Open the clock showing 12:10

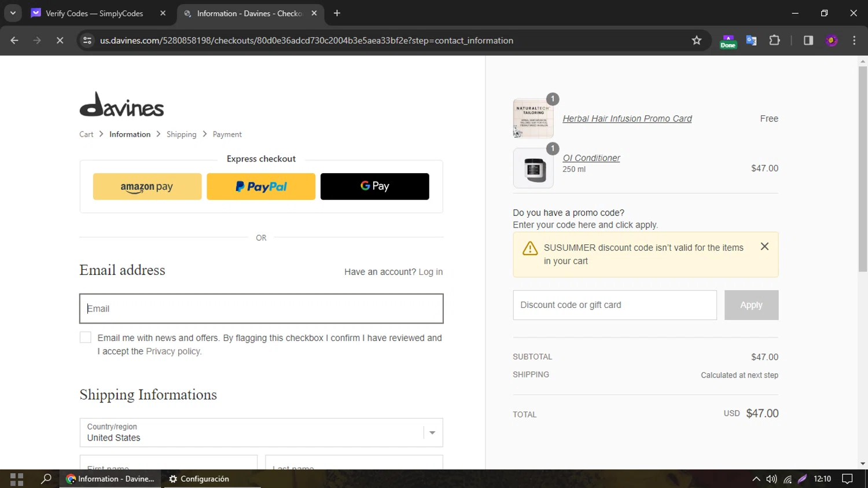tap(822, 479)
